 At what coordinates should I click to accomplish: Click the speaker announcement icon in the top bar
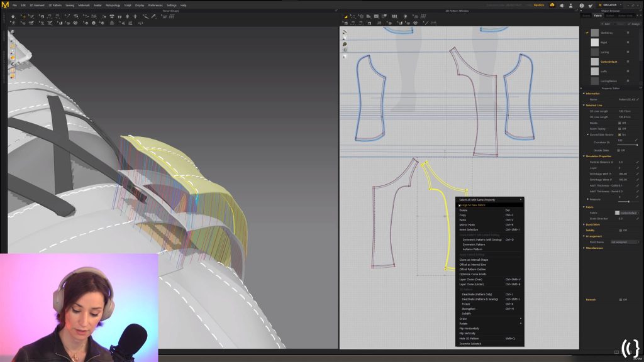pyautogui.click(x=562, y=5)
